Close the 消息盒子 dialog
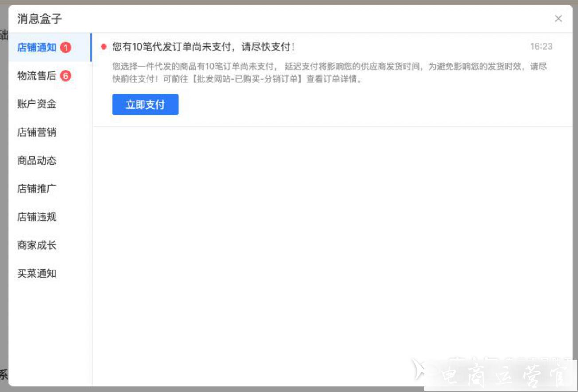Screen dimensions: 578x392 558,19
